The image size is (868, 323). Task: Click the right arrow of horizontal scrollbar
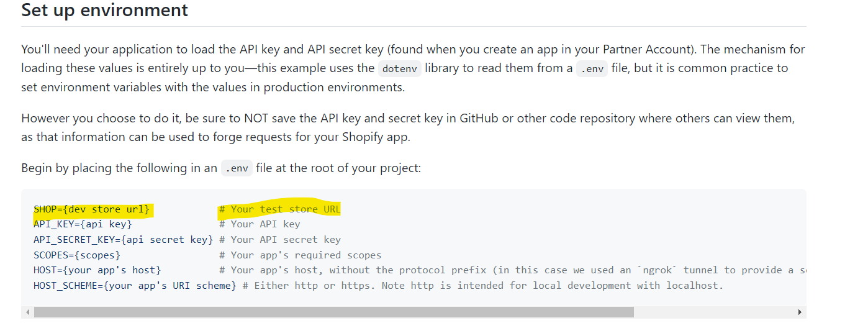(x=800, y=312)
